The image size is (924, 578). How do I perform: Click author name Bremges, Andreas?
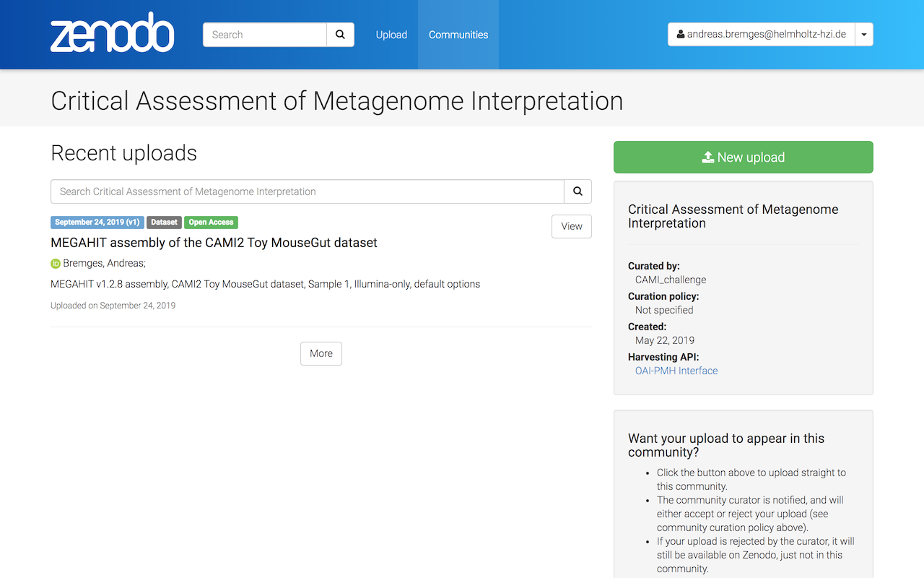click(x=104, y=264)
